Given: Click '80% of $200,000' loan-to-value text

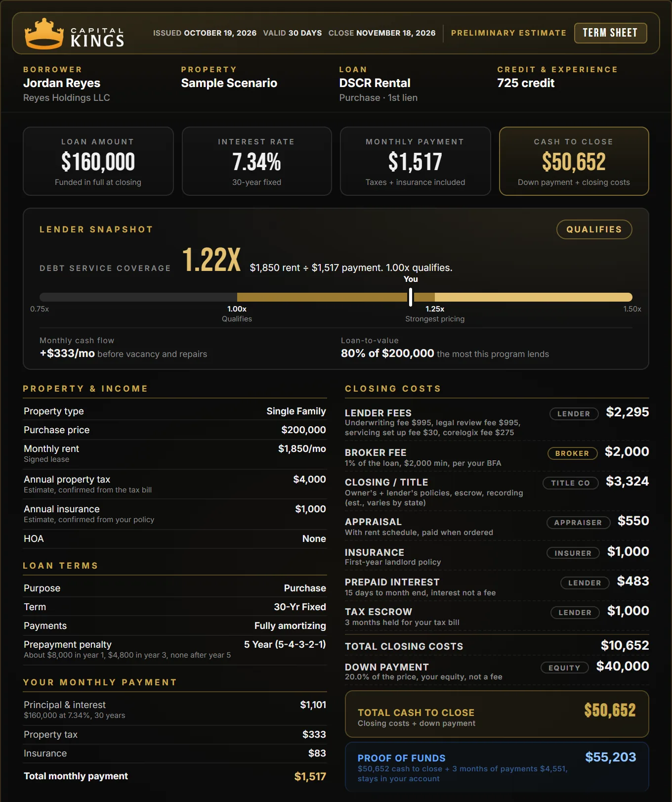Looking at the screenshot, I should tap(387, 354).
